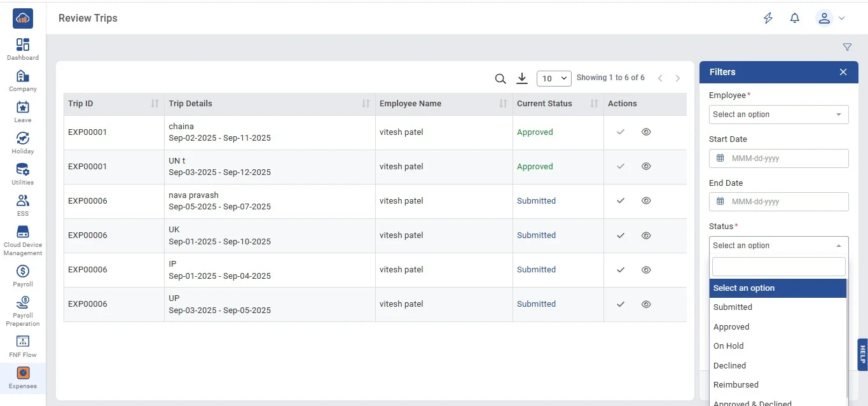
Task: Click the download icon to export trips
Action: click(522, 78)
